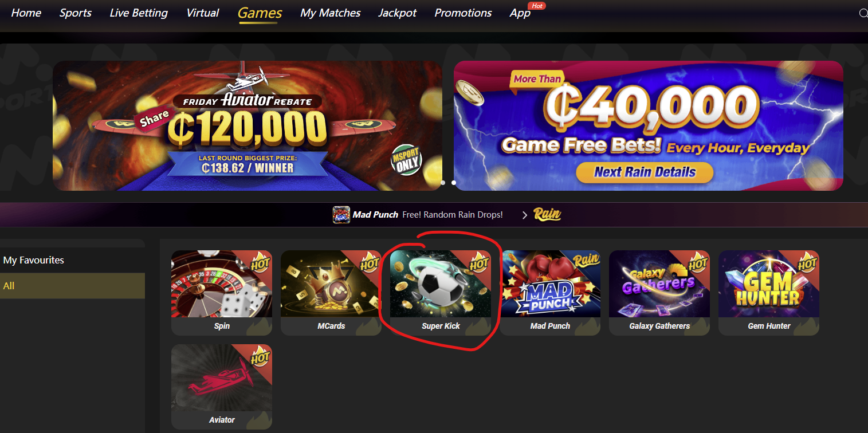868x433 pixels.
Task: Go to the Sports menu
Action: pyautogui.click(x=76, y=13)
